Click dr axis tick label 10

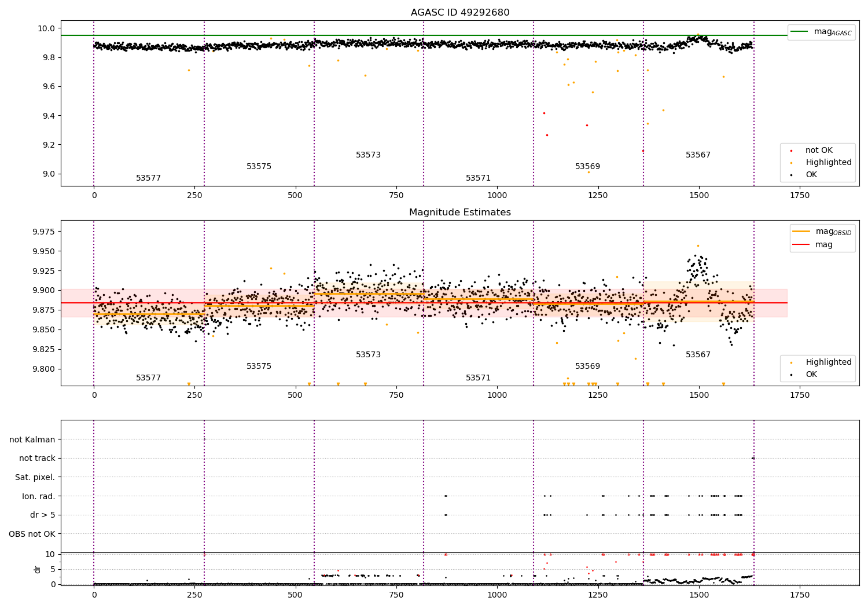pyautogui.click(x=50, y=554)
